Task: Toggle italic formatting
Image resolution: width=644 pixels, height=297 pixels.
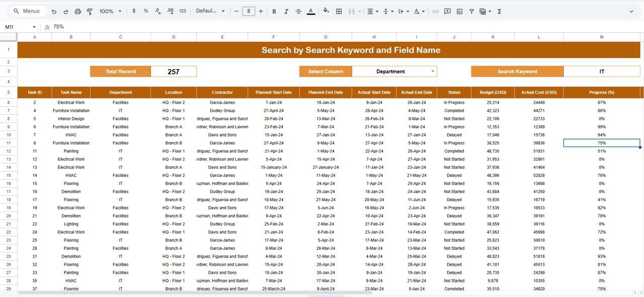Action: coord(286,11)
